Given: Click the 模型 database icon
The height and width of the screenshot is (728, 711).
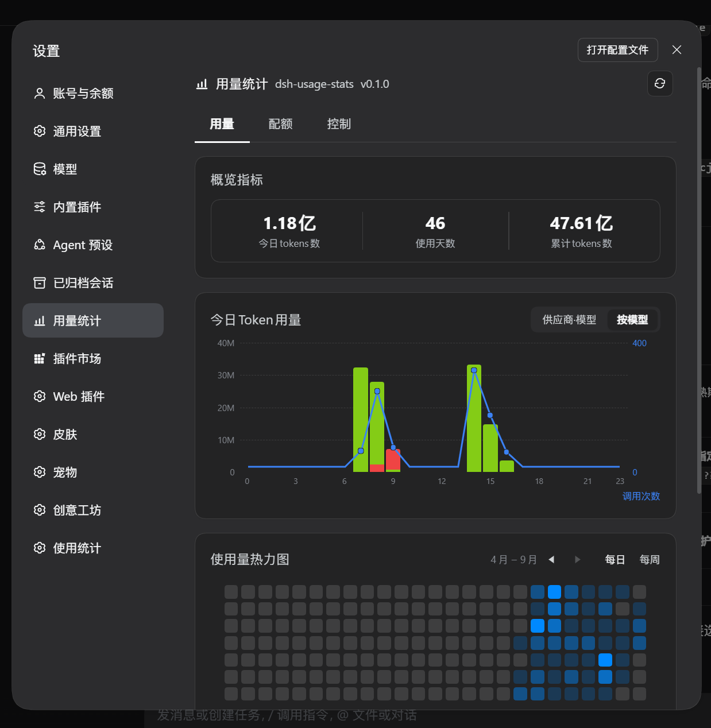Looking at the screenshot, I should click(x=40, y=169).
